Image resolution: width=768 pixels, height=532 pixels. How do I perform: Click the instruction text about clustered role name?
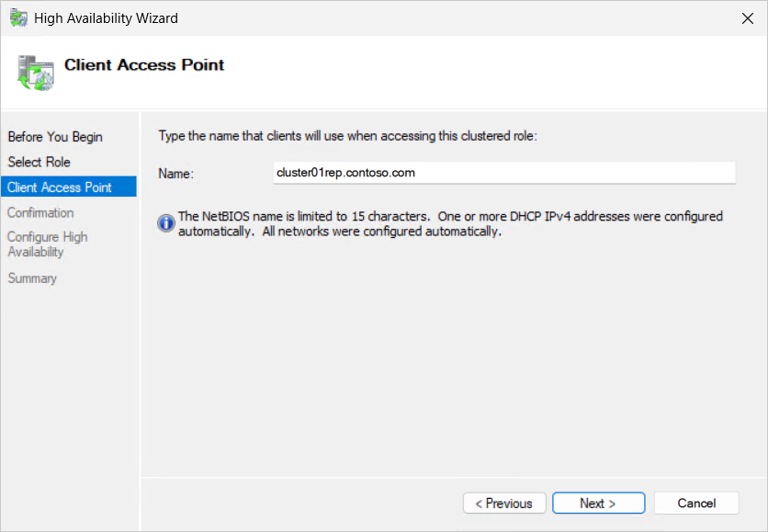[x=348, y=136]
